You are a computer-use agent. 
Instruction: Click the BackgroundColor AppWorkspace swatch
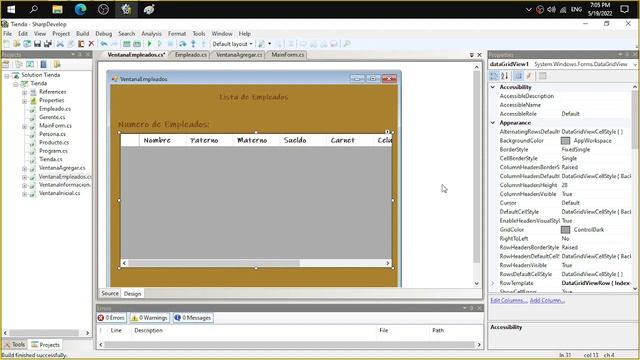(x=565, y=141)
